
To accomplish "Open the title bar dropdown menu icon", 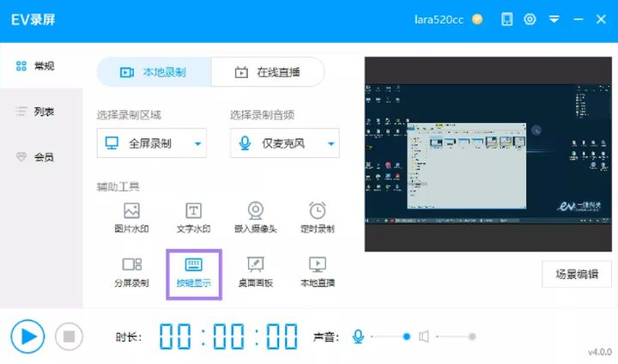I will [554, 19].
